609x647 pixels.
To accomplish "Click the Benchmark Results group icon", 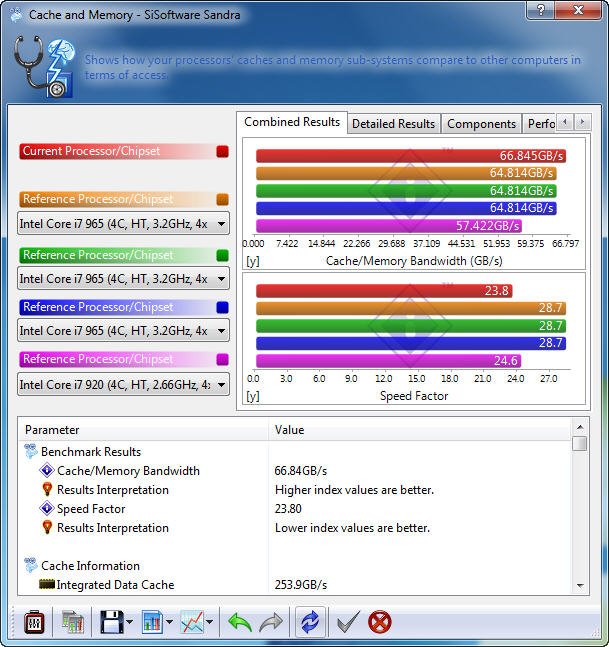I will [31, 451].
